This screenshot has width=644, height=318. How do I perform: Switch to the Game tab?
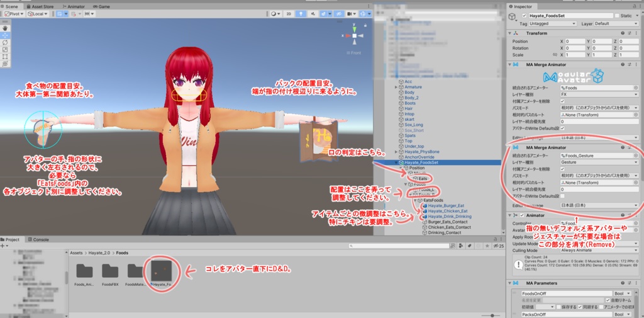pyautogui.click(x=101, y=6)
